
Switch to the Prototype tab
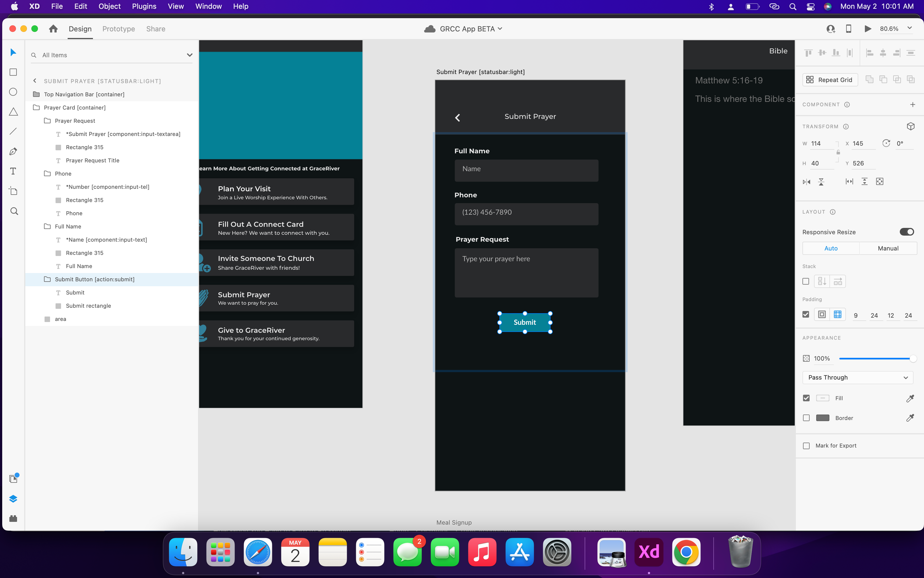click(119, 29)
